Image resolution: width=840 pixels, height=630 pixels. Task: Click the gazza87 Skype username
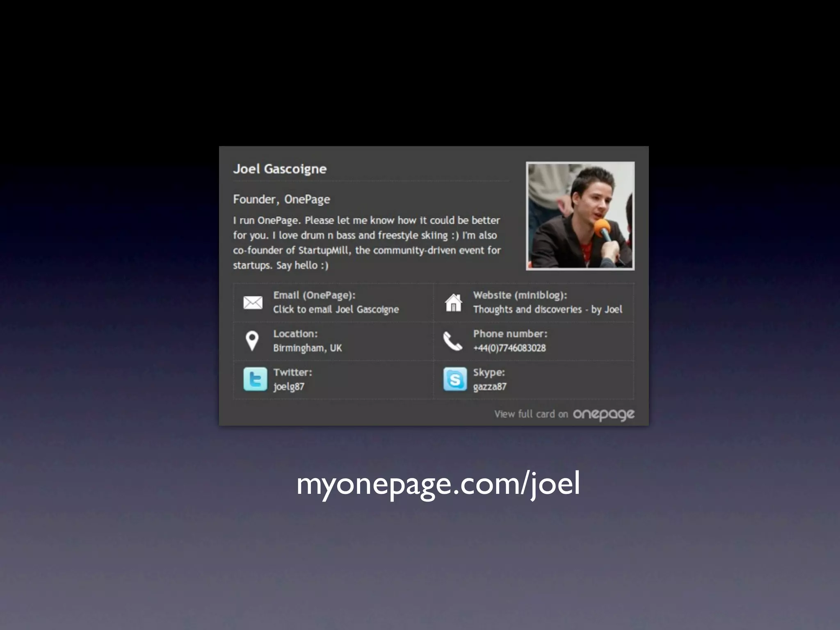pyautogui.click(x=490, y=387)
